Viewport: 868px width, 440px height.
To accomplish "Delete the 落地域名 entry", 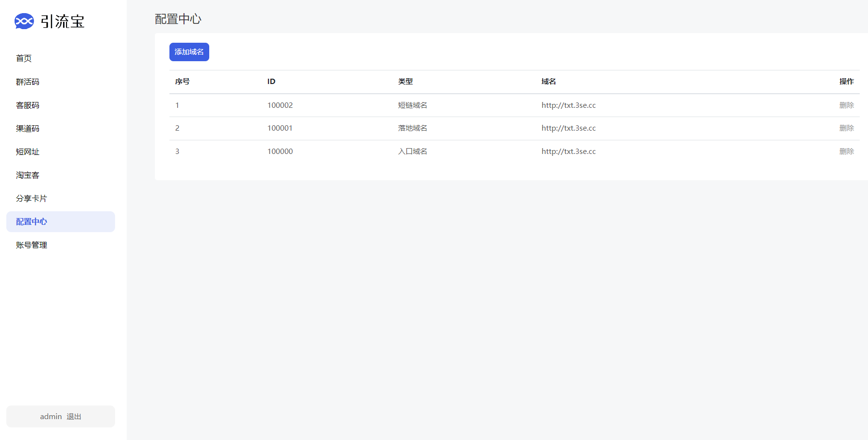I will point(846,128).
